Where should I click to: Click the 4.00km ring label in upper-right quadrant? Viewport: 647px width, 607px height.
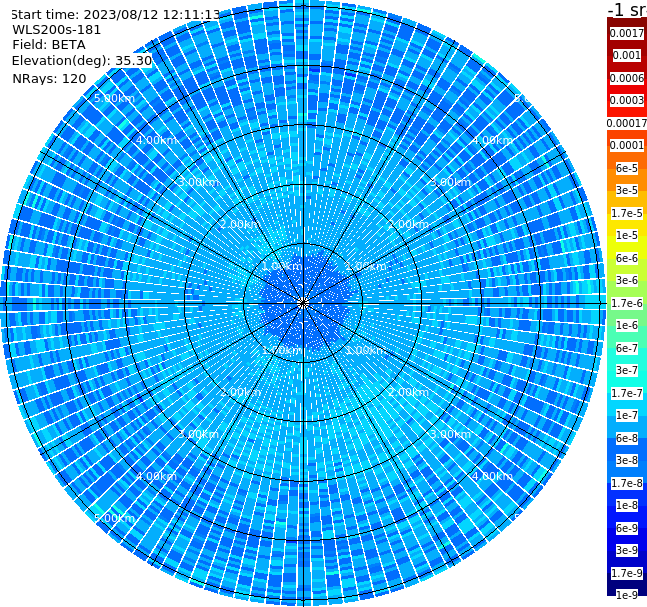[492, 141]
